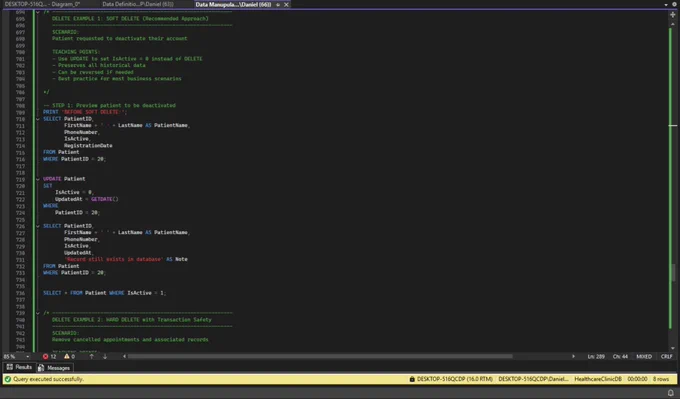Screen dimensions: 680x399
Task: Click 'Patient requested to deactivate their account' comment
Action: click(x=120, y=39)
